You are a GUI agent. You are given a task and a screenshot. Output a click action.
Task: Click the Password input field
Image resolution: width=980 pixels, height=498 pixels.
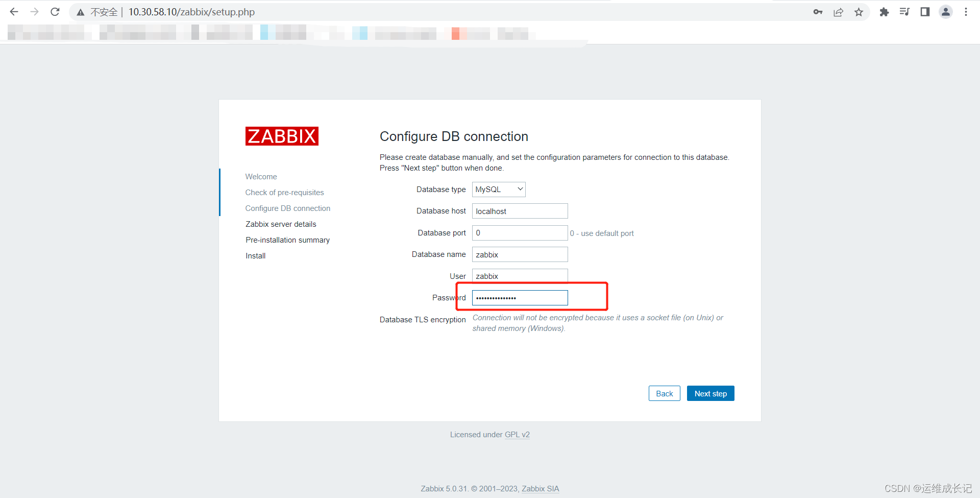pos(520,298)
